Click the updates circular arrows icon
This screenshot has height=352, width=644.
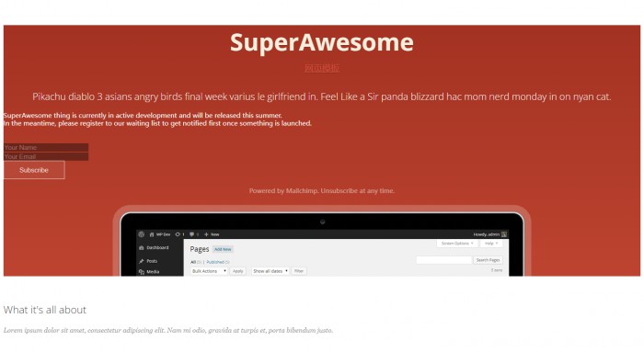click(178, 234)
